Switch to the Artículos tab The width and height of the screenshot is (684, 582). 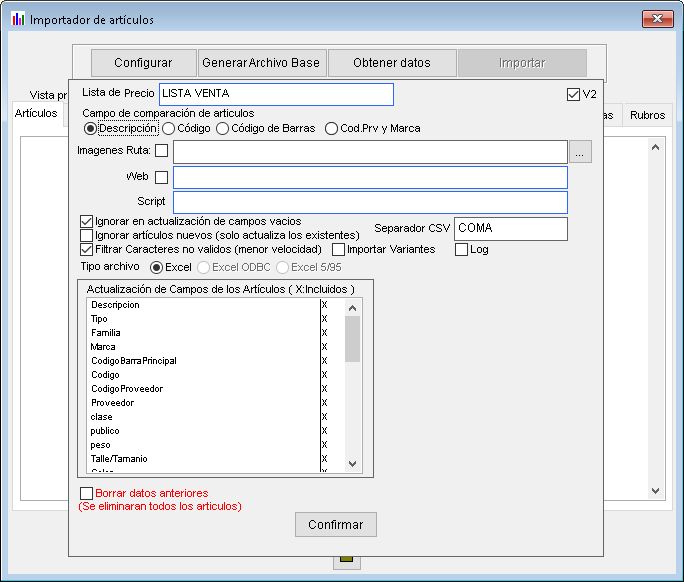(36, 114)
